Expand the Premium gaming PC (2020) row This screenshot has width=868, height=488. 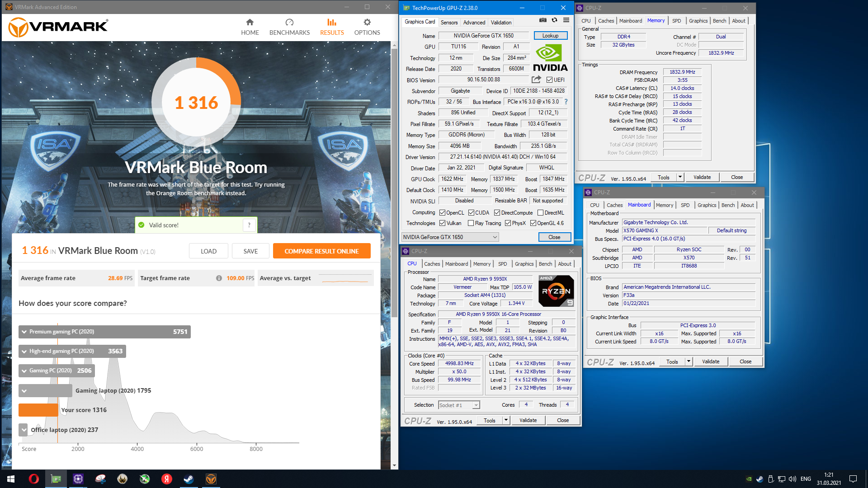(x=104, y=332)
